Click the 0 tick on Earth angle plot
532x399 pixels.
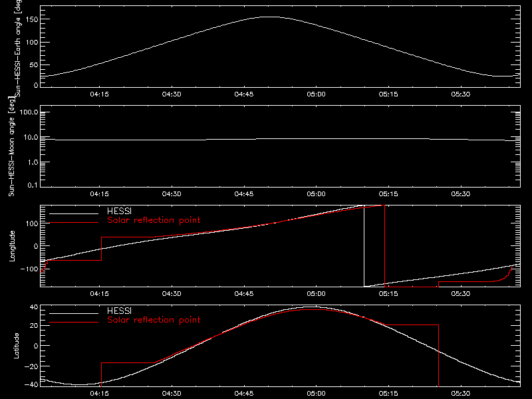click(36, 85)
